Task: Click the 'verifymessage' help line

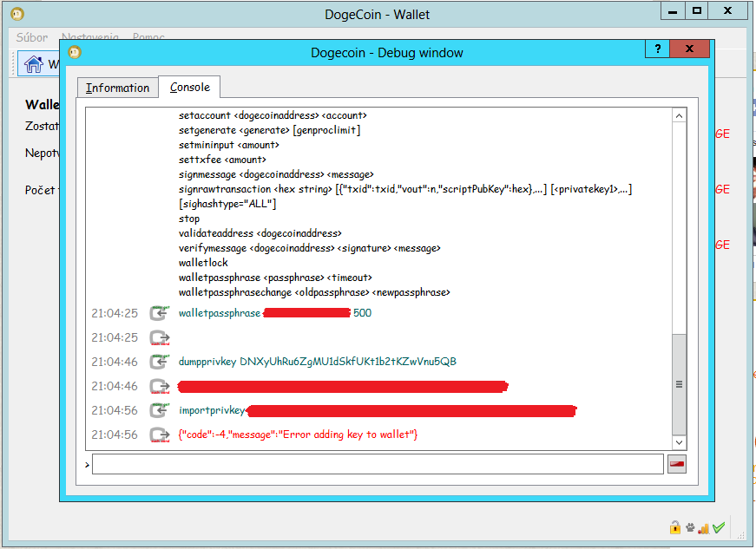Action: [x=309, y=248]
